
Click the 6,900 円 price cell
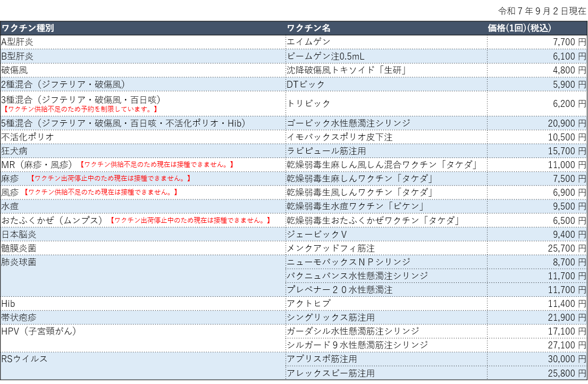[x=537, y=193]
